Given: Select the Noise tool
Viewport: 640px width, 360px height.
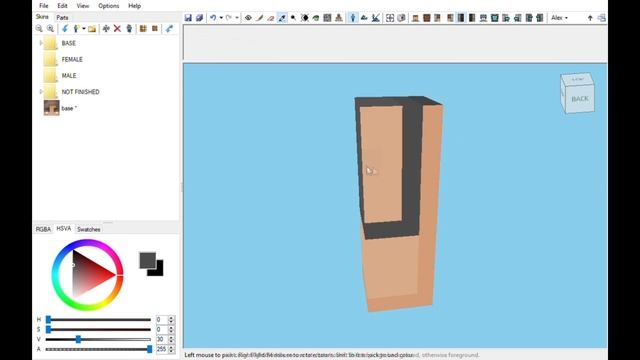Looking at the screenshot, I should pyautogui.click(x=327, y=18).
